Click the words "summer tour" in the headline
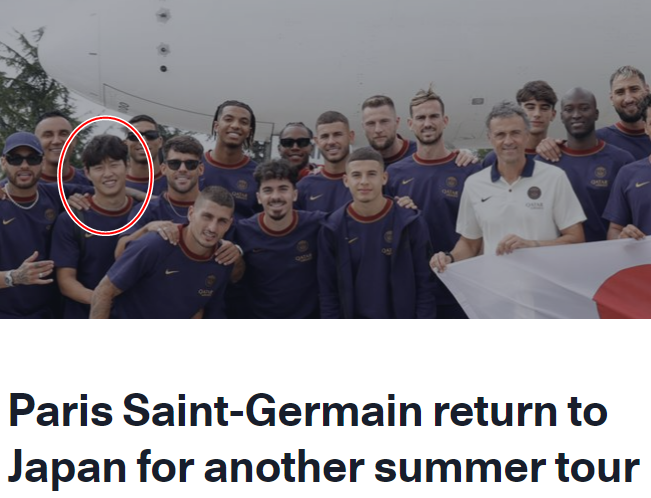 pos(507,467)
